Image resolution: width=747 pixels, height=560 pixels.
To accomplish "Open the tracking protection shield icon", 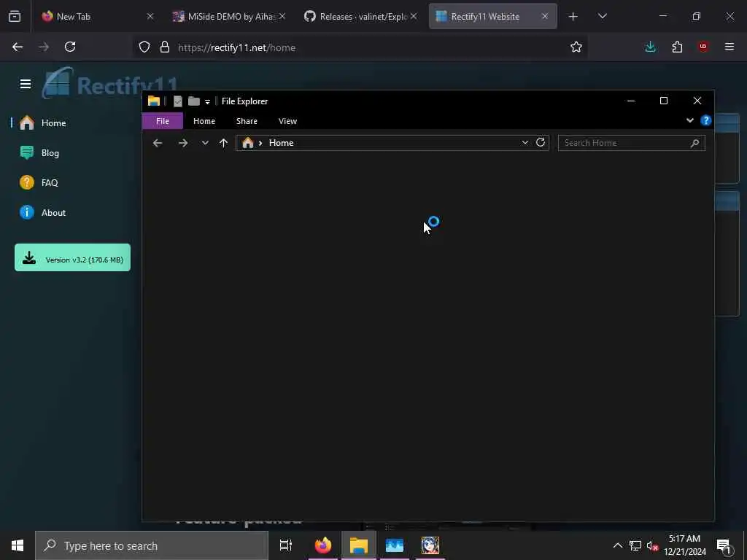I will point(144,47).
